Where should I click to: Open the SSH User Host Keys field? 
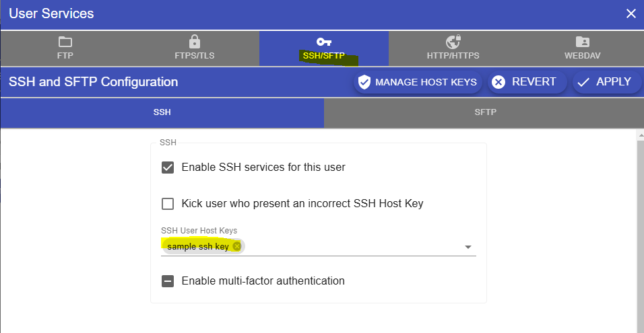coord(350,247)
